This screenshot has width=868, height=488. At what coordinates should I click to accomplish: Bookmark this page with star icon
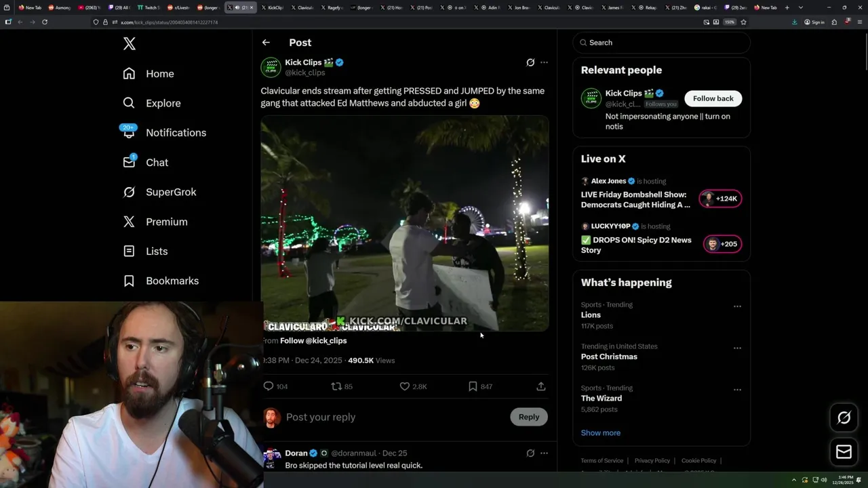(743, 22)
